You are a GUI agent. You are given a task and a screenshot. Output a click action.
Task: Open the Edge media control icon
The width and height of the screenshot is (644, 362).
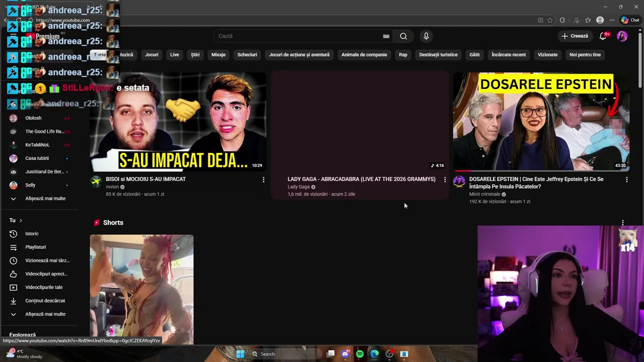(575, 20)
